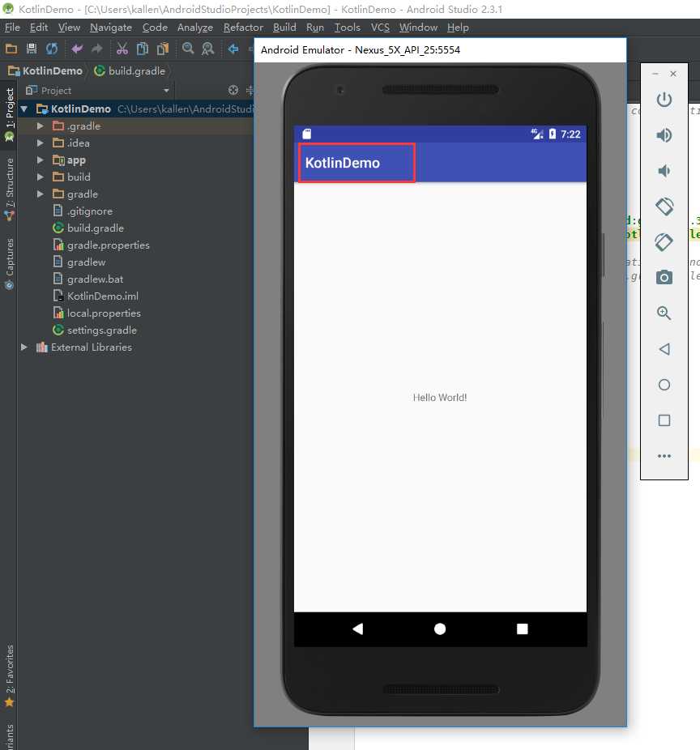Viewport: 700px width, 750px height.
Task: Toggle the Captures tool window tab
Action: (9, 263)
